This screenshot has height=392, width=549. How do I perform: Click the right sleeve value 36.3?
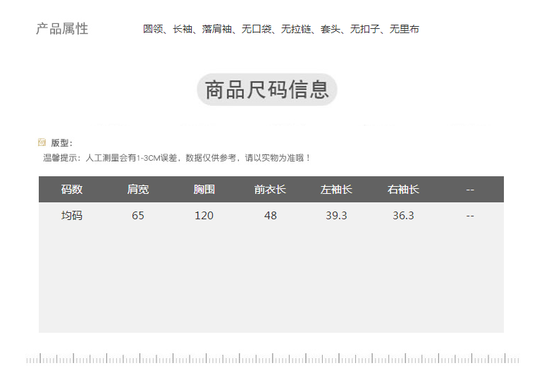pyautogui.click(x=403, y=216)
